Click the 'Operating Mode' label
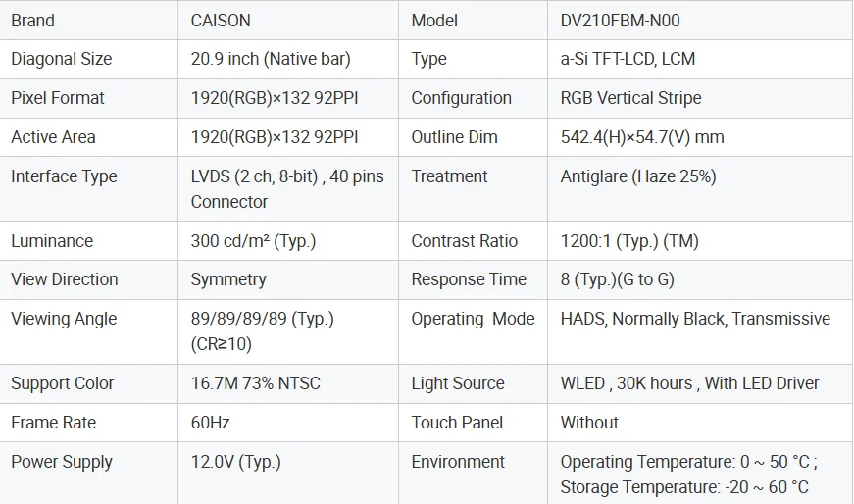This screenshot has width=854, height=504. click(x=473, y=319)
